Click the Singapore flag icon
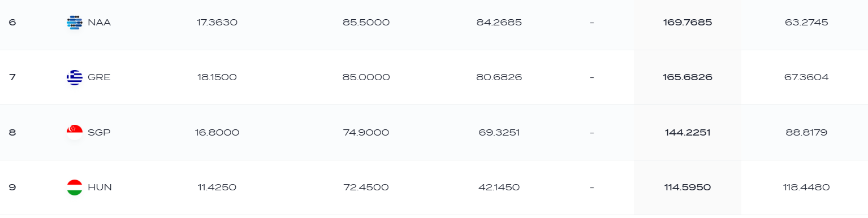Screen dimensions: 868x218 (x=74, y=133)
